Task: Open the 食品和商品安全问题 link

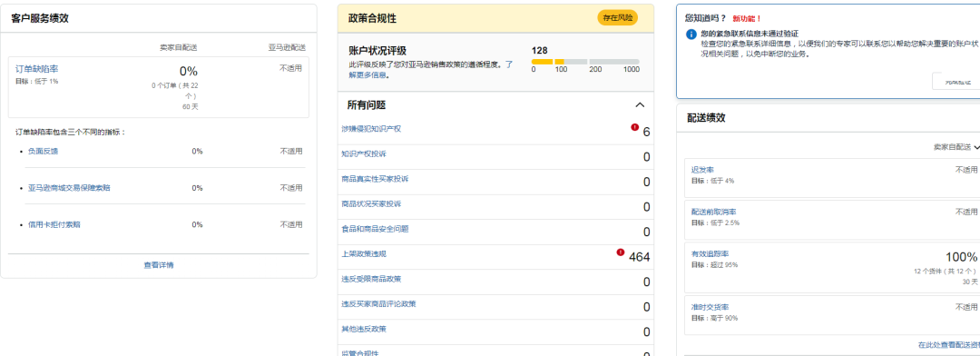Action: pos(375,229)
